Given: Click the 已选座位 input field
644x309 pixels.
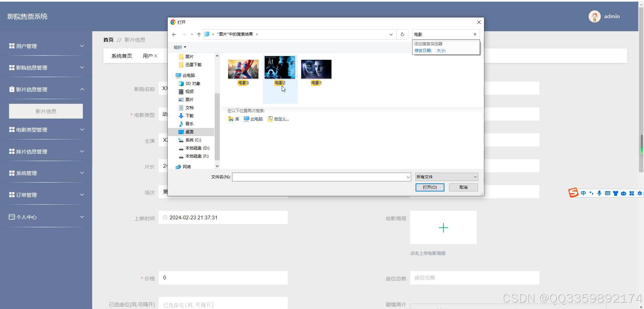Looking at the screenshot, I should click(223, 303).
